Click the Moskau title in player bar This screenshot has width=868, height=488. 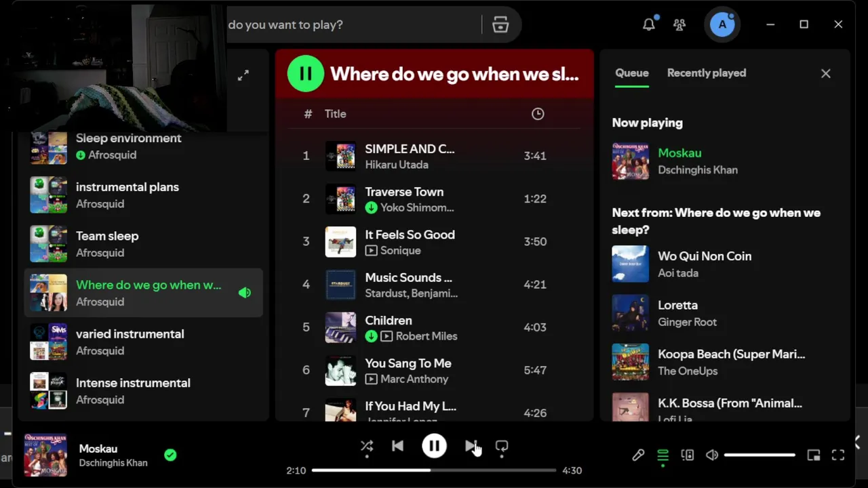click(98, 449)
